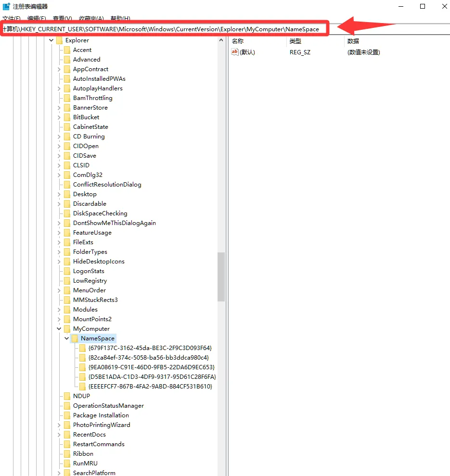The image size is (450, 476).
Task: Click the folder icon next to Modules
Action: 67,309
